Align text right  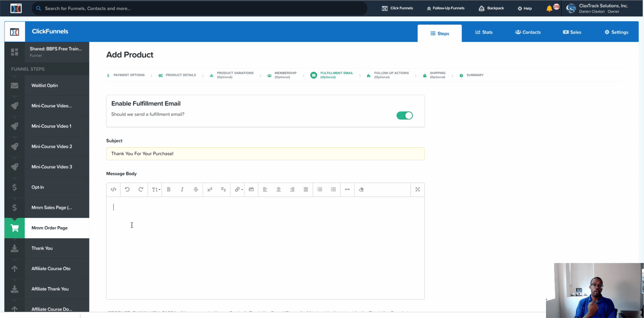(292, 190)
